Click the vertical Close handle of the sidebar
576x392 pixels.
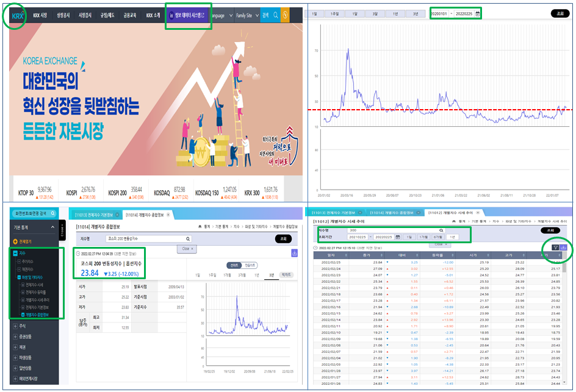point(62,230)
